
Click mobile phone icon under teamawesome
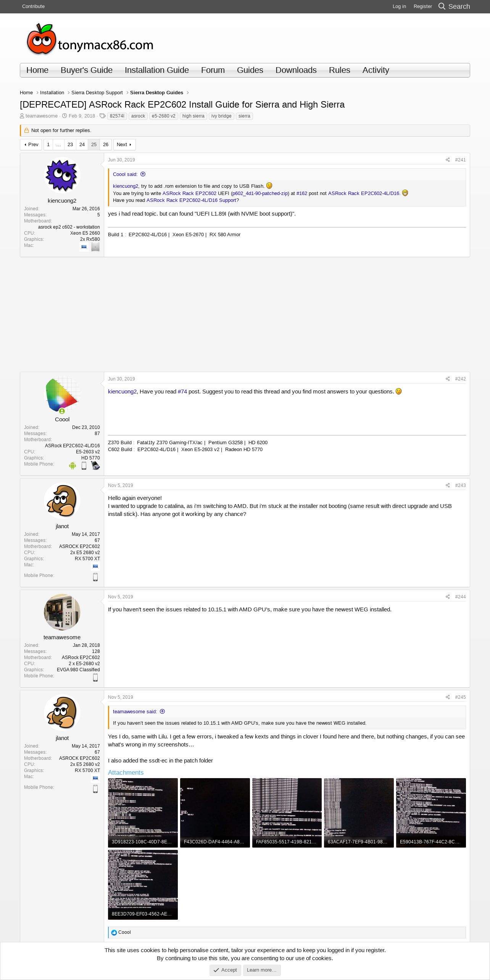[x=95, y=677]
